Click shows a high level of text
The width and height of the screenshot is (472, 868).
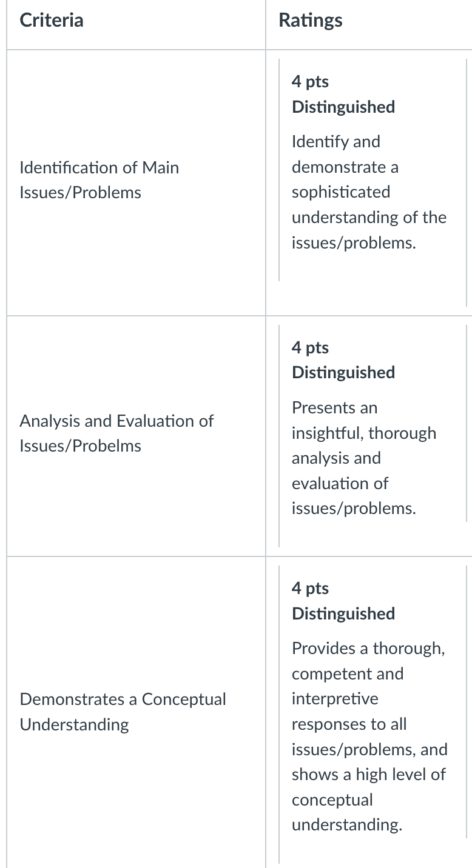(x=369, y=774)
